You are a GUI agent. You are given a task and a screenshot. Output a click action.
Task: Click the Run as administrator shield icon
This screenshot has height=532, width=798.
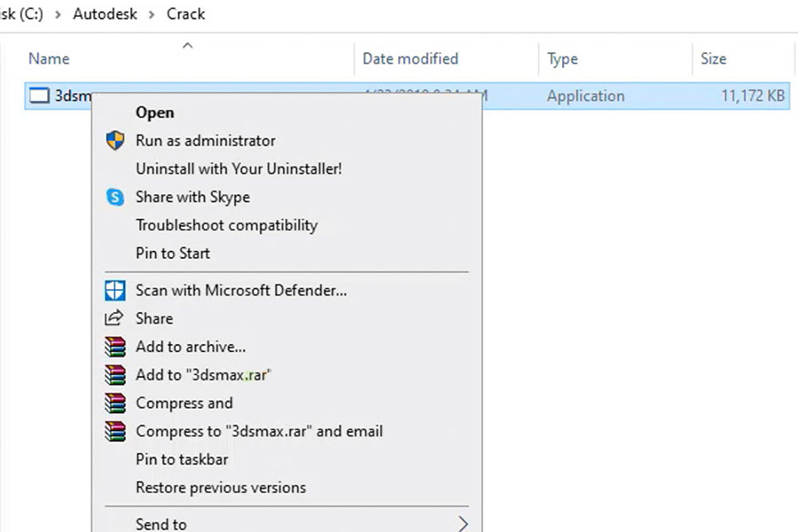(115, 140)
